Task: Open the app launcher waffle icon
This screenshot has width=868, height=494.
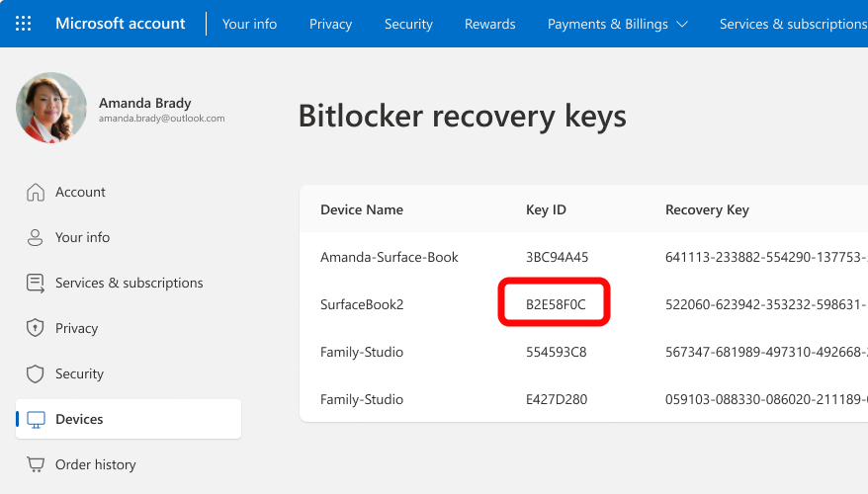Action: point(24,24)
